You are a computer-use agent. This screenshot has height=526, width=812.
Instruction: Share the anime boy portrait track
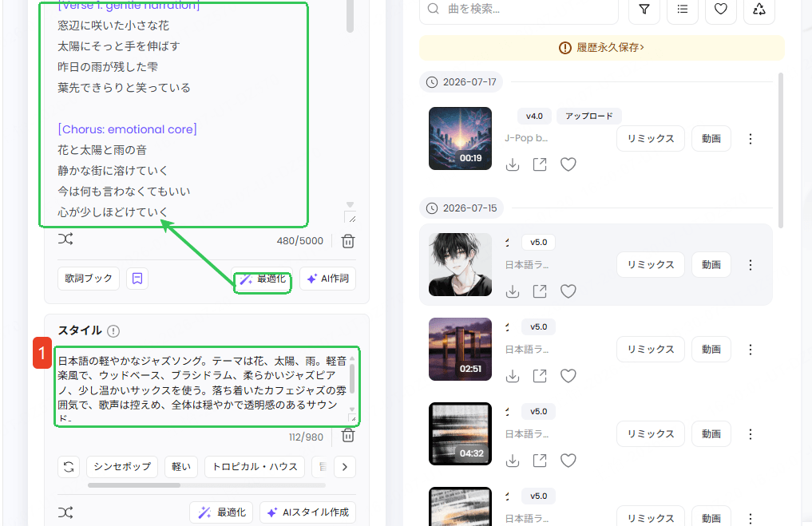coord(540,291)
